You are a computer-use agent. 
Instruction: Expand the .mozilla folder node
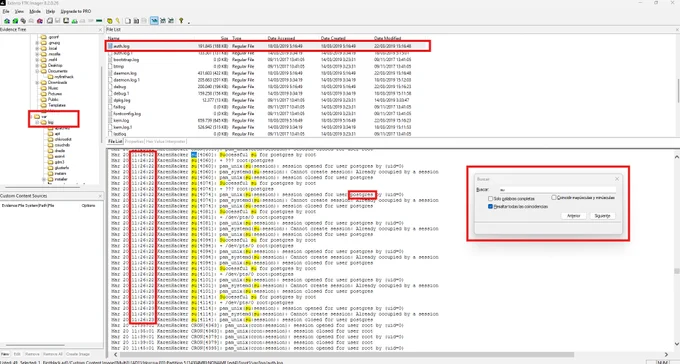pos(37,54)
